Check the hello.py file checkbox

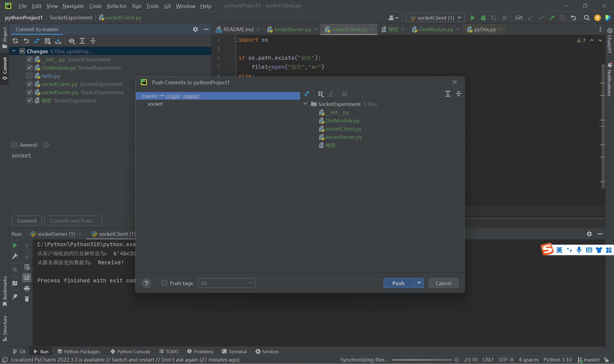point(30,76)
